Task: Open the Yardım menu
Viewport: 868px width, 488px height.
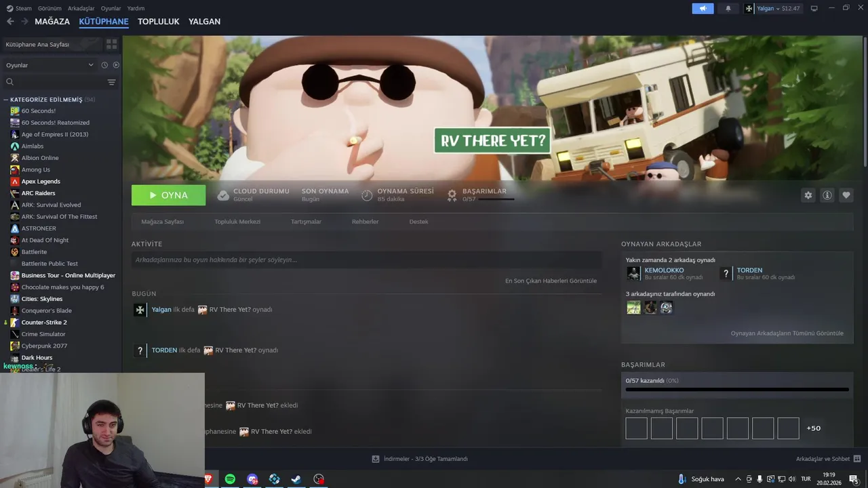Action: coord(136,8)
